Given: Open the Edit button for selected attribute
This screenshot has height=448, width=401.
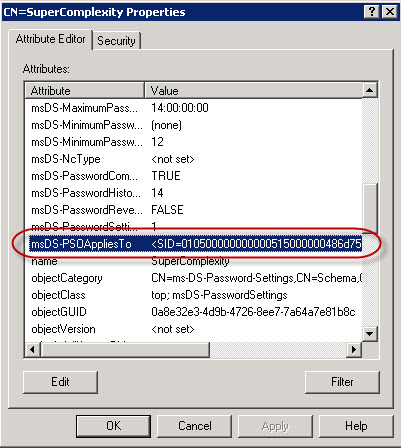Looking at the screenshot, I should point(60,382).
